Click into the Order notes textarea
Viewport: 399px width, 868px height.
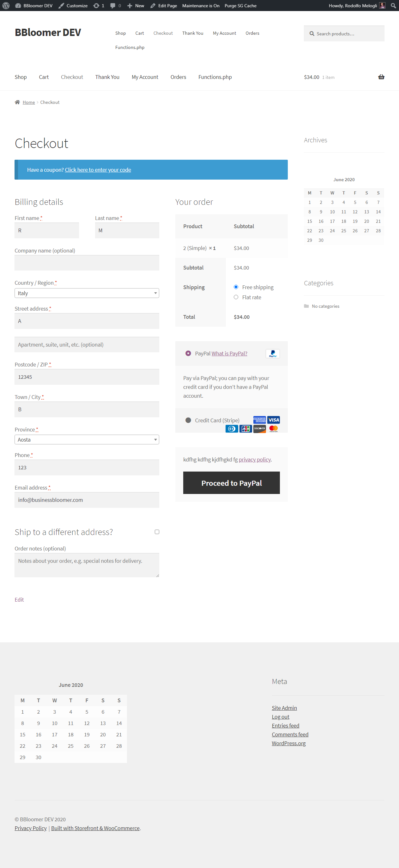point(87,565)
